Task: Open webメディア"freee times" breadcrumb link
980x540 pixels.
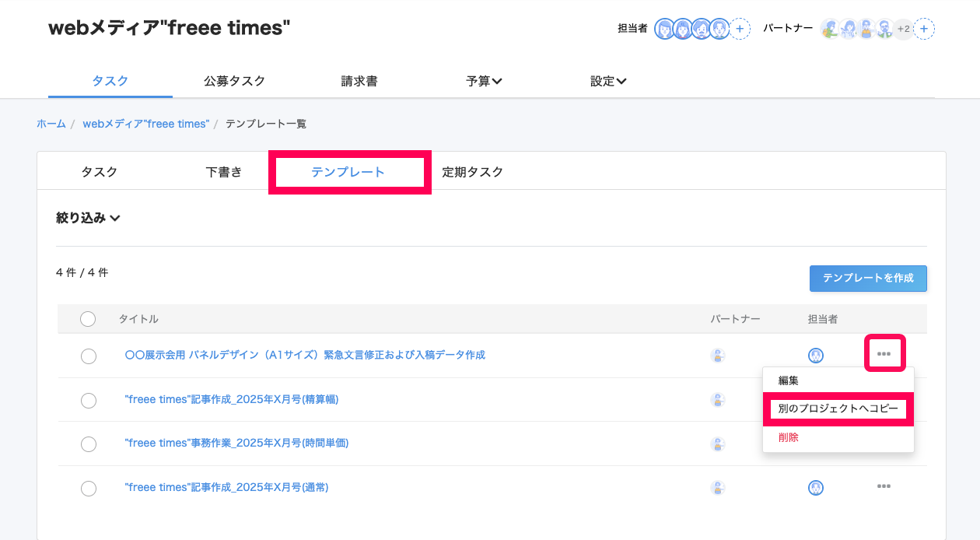Action: [x=146, y=124]
